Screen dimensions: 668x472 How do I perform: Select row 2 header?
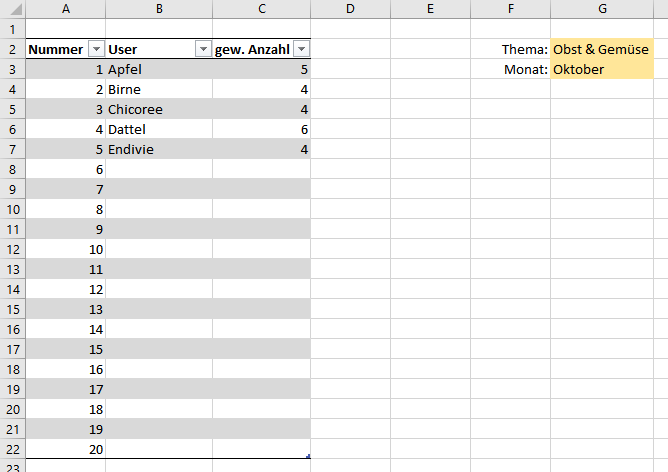point(12,49)
